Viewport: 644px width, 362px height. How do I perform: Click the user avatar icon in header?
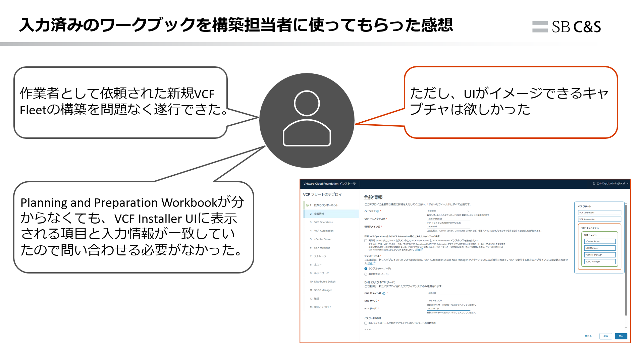pos(594,184)
